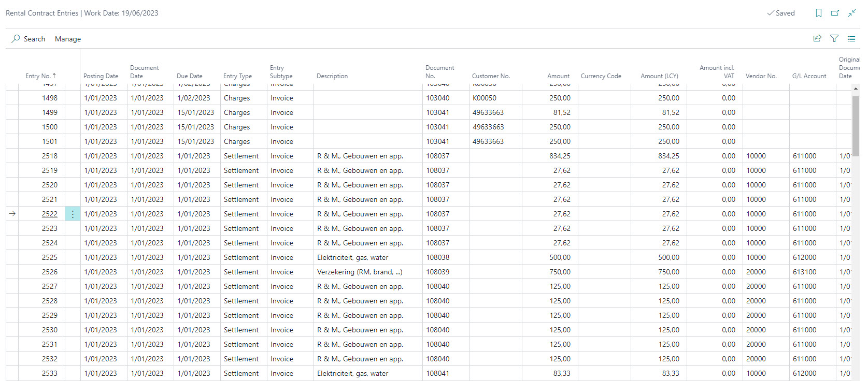
Task: Click the Saved status indicator
Action: pos(781,13)
